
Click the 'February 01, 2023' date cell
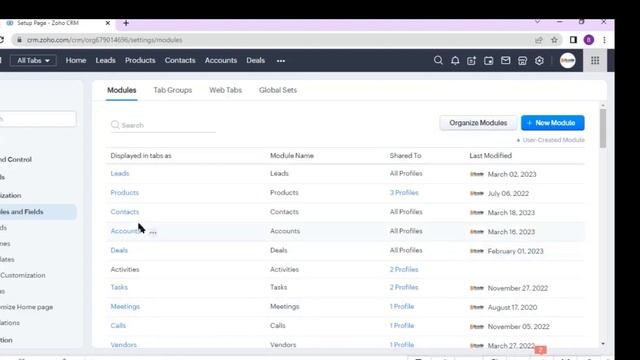coord(516,251)
